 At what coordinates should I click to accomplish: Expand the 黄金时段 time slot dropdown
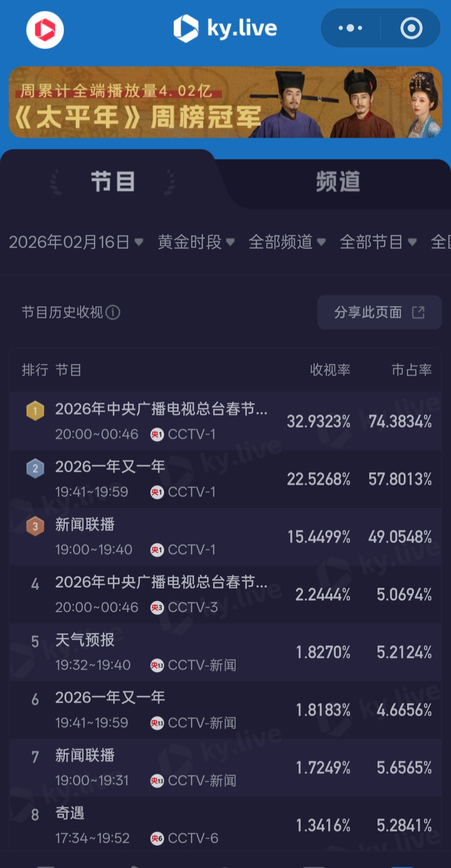point(196,242)
